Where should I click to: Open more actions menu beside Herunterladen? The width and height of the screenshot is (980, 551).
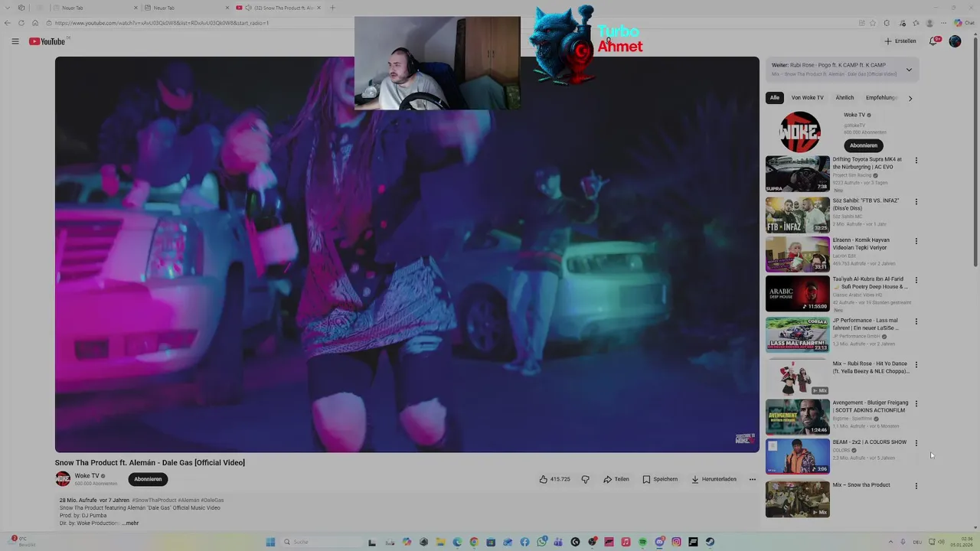pos(753,479)
